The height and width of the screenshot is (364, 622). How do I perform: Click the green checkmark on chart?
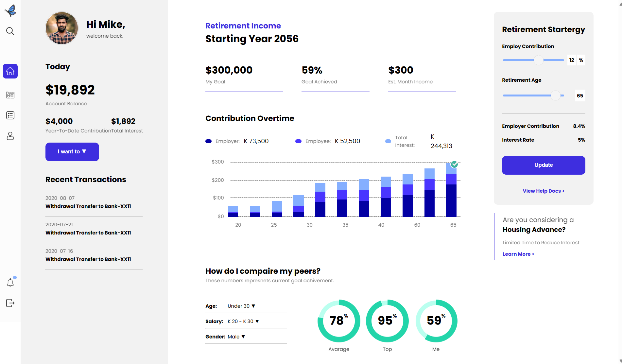click(454, 164)
